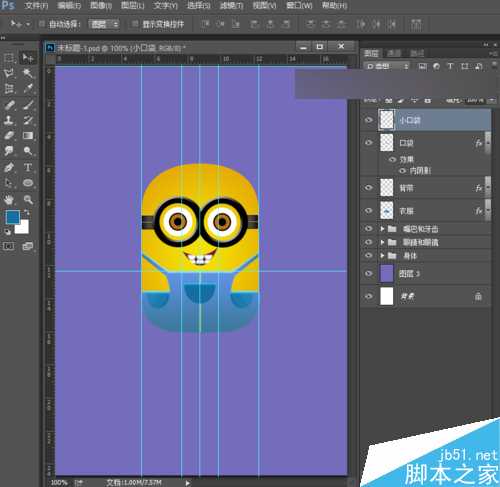Open the 滤镜 (Filter) menu
The image size is (500, 487).
232,6
